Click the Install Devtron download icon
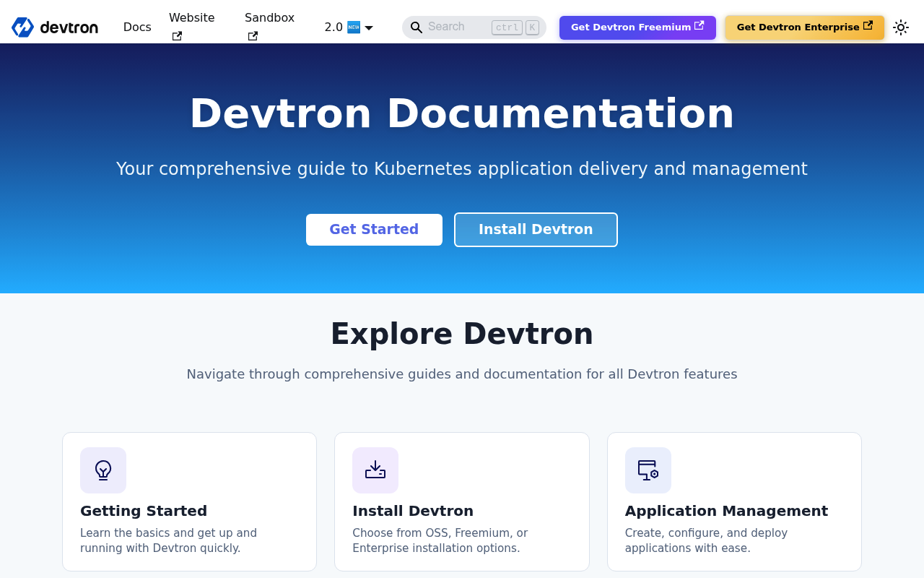Screen dimensions: 924x578 (x=375, y=470)
